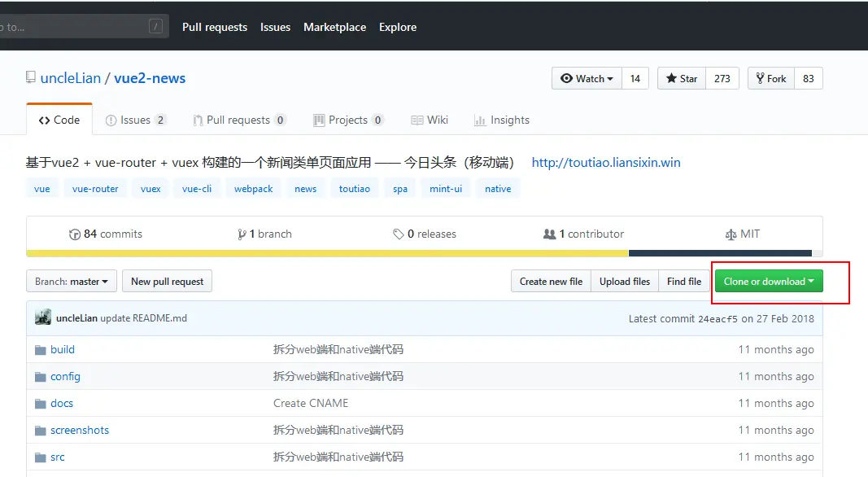This screenshot has height=477, width=868.
Task: Select the Code tab
Action: (x=59, y=120)
